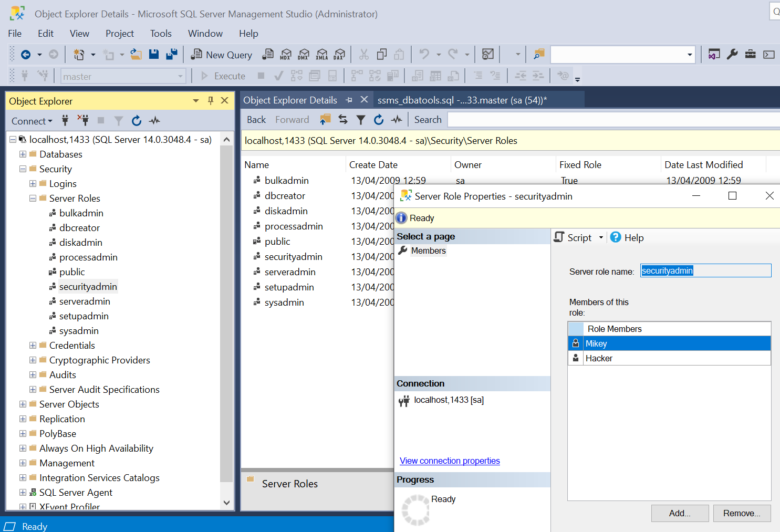Open the Connect dropdown in Object Explorer
Image resolution: width=780 pixels, height=532 pixels.
(32, 121)
